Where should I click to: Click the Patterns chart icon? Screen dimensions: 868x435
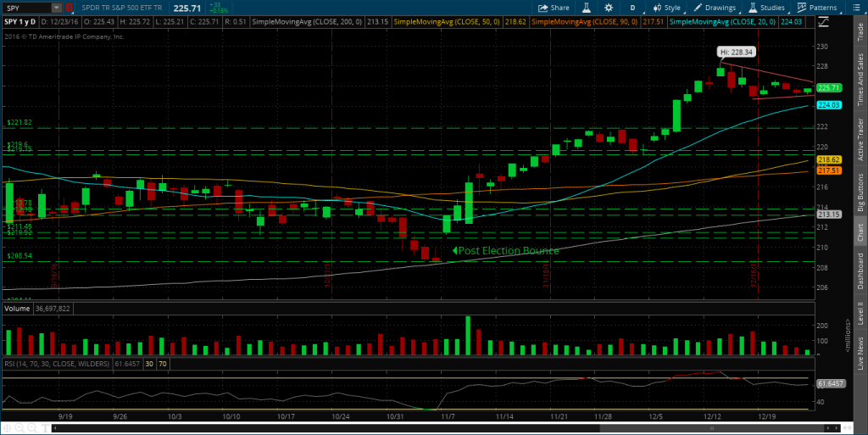(x=802, y=8)
